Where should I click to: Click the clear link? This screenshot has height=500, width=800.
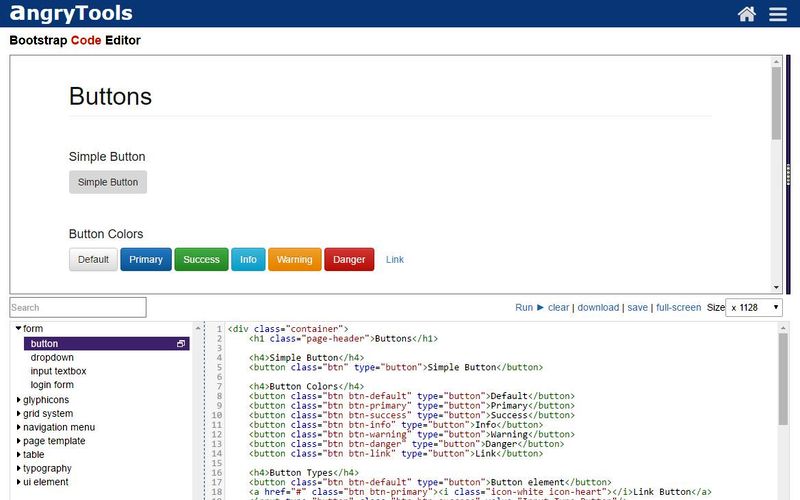click(x=558, y=308)
